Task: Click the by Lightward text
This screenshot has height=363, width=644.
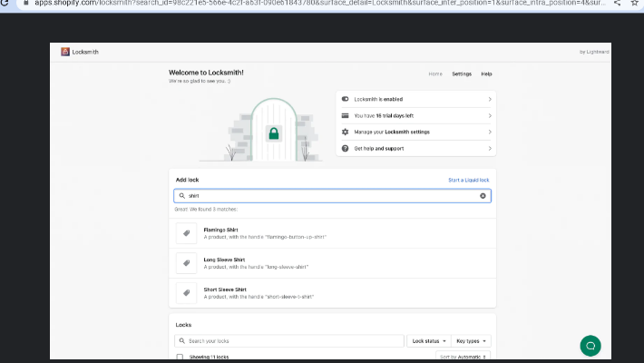Action: pyautogui.click(x=594, y=52)
